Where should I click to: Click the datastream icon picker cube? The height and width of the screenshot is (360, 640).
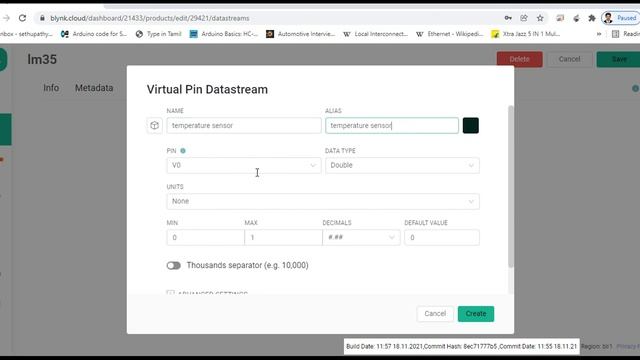coord(154,125)
